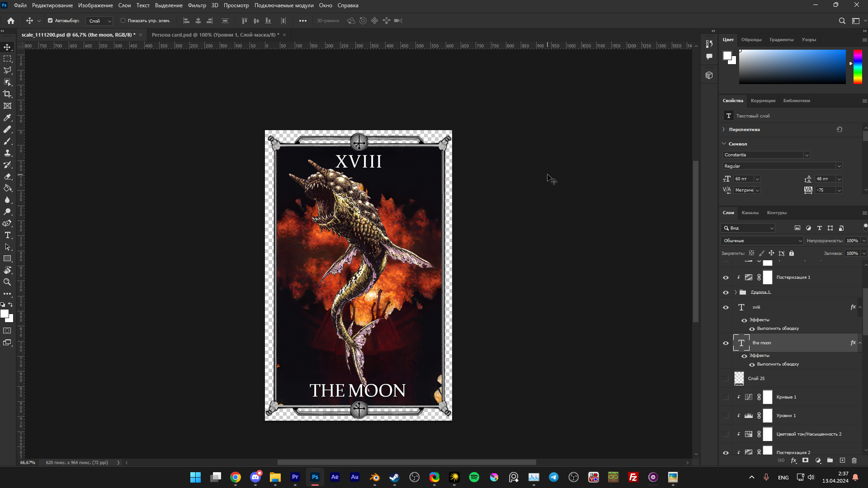Go to Photoshop Home screen
Screen dimensions: 868x488
11,21
